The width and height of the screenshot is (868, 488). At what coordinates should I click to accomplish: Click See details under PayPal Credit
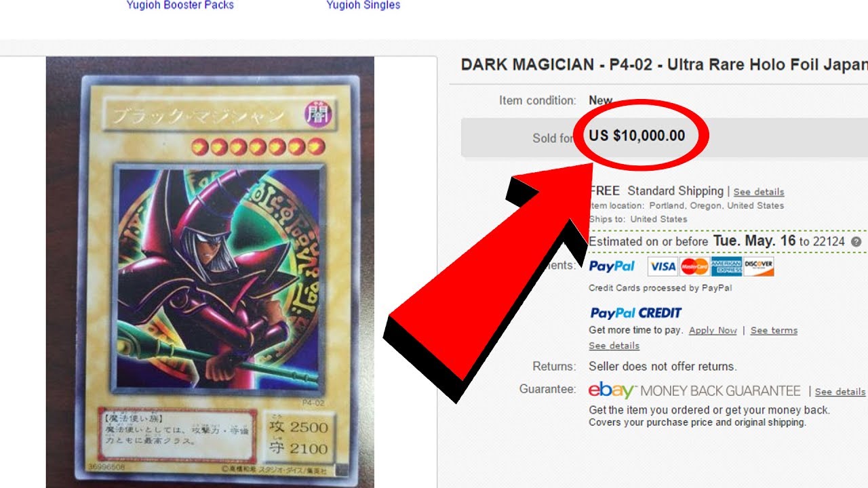[x=614, y=346]
